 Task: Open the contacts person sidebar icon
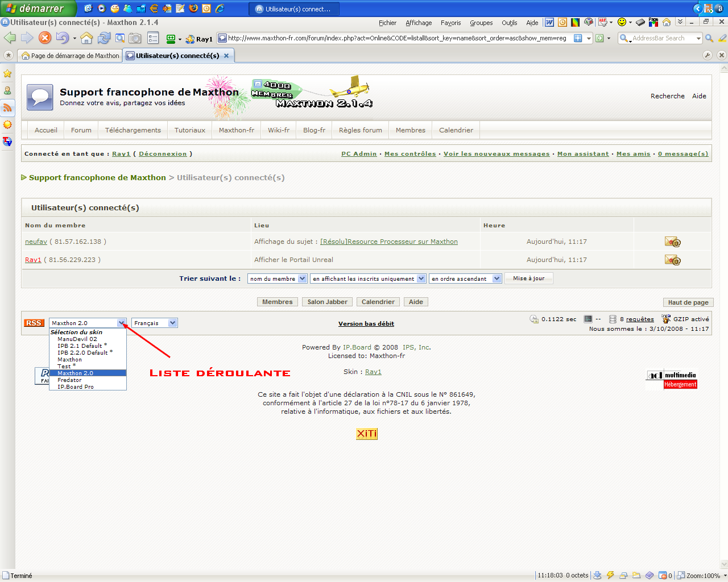(7, 90)
